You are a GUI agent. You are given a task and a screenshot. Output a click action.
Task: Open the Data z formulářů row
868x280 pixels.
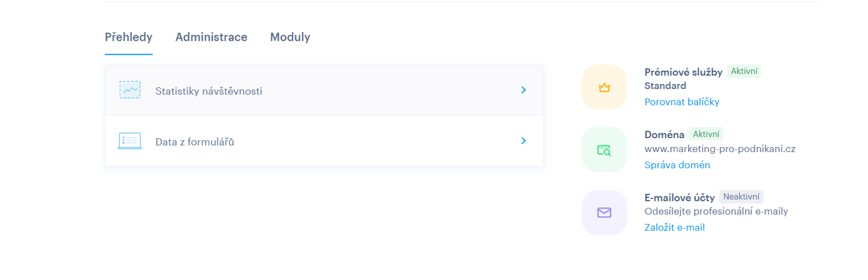click(x=195, y=142)
